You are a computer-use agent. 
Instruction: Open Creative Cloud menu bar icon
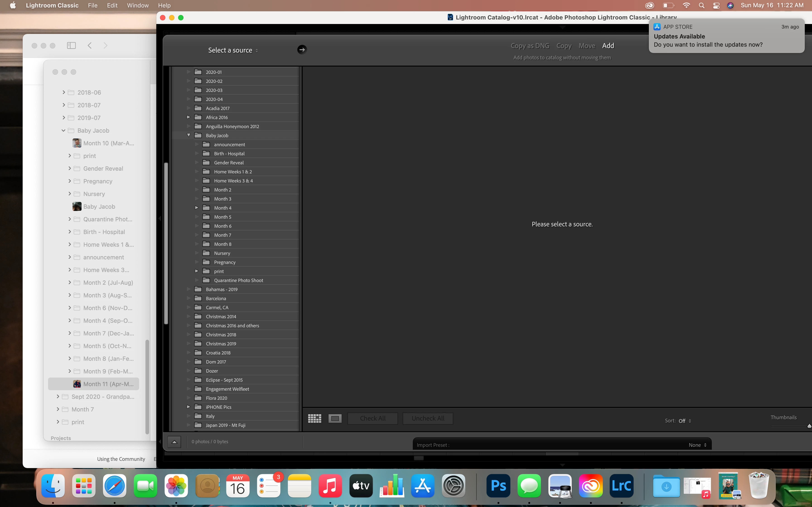pyautogui.click(x=650, y=5)
